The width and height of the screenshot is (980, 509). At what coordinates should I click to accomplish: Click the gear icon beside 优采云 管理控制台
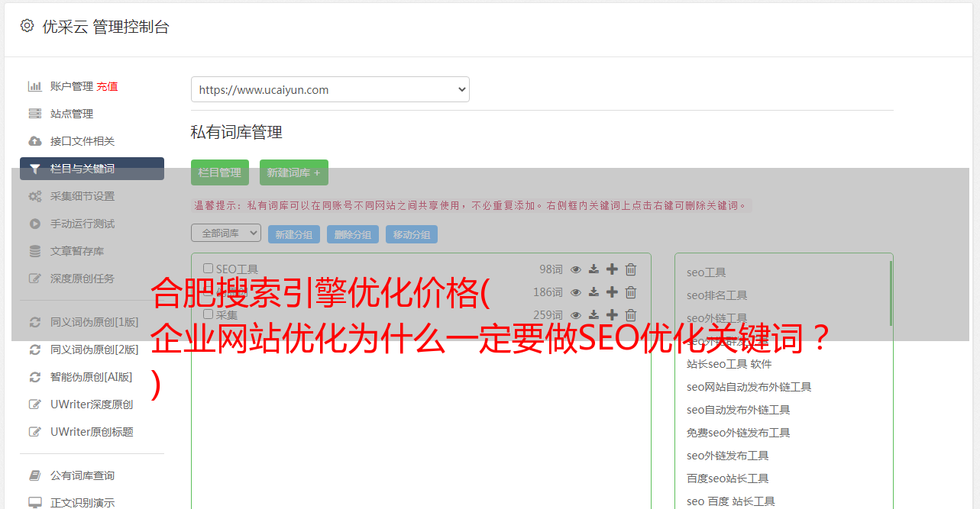(27, 26)
